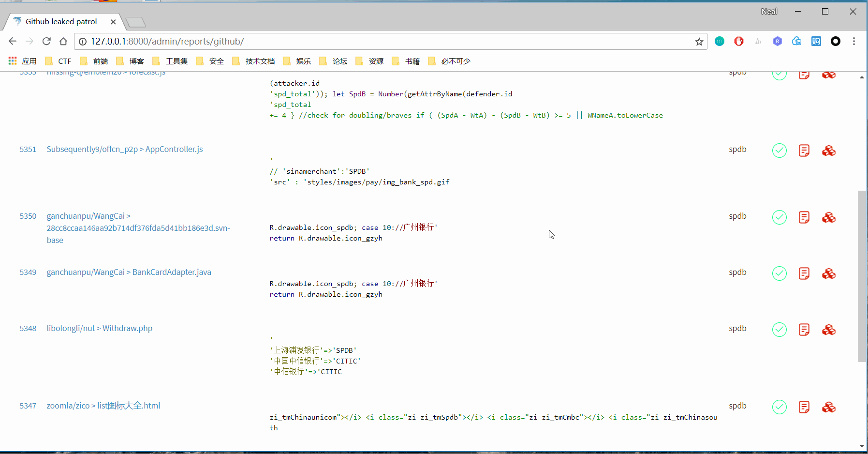Select the Github leaked patrol tab
This screenshot has width=868, height=454.
tap(63, 22)
